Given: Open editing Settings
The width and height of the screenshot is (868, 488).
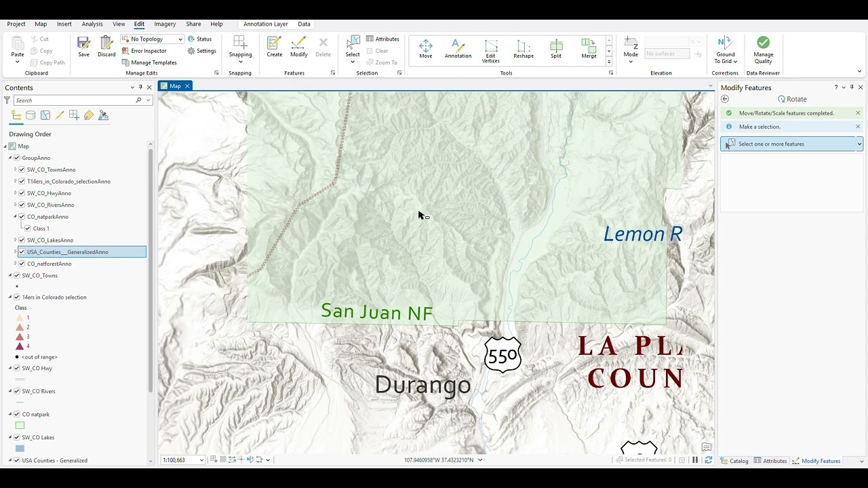Looking at the screenshot, I should (202, 51).
